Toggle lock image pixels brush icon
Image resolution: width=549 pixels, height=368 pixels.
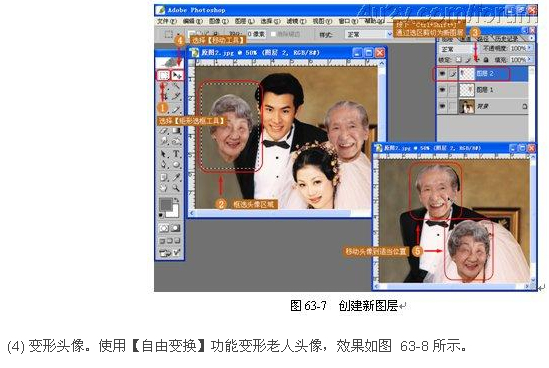click(468, 60)
